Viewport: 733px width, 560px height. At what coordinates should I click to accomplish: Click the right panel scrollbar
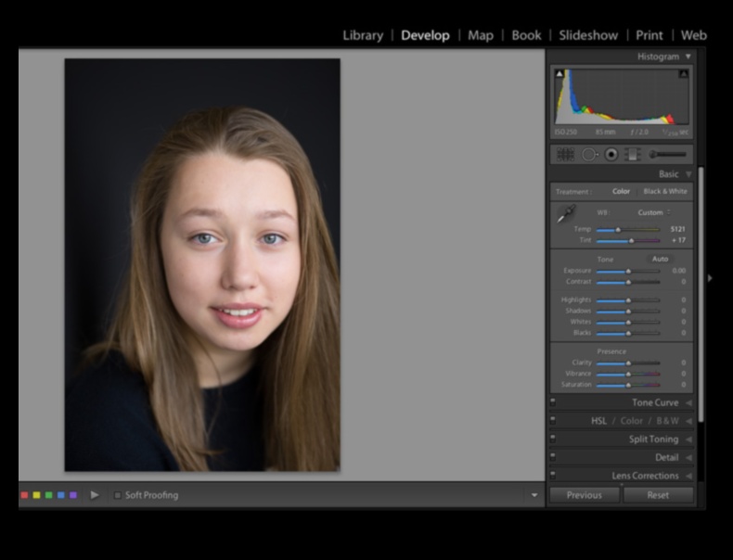click(x=701, y=294)
